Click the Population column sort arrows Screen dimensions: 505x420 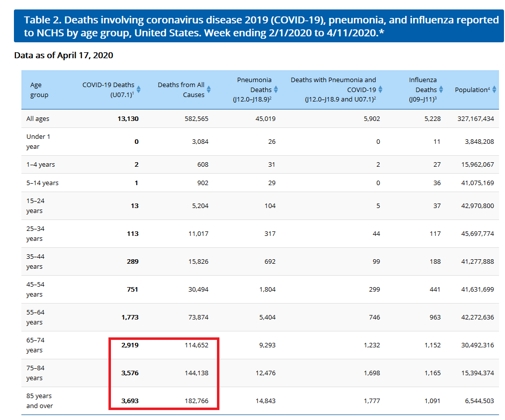click(x=494, y=90)
